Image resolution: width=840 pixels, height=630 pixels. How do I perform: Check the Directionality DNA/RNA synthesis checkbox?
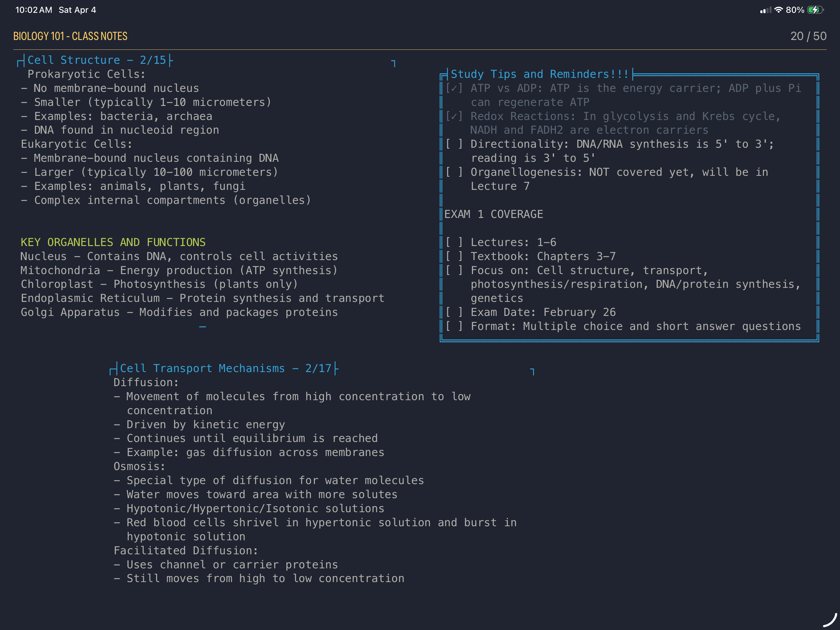[x=454, y=144]
